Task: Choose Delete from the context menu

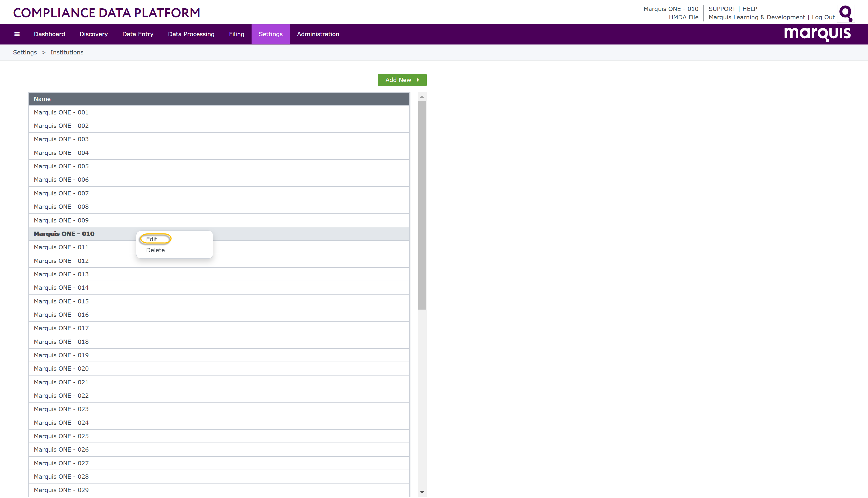Action: (x=155, y=250)
